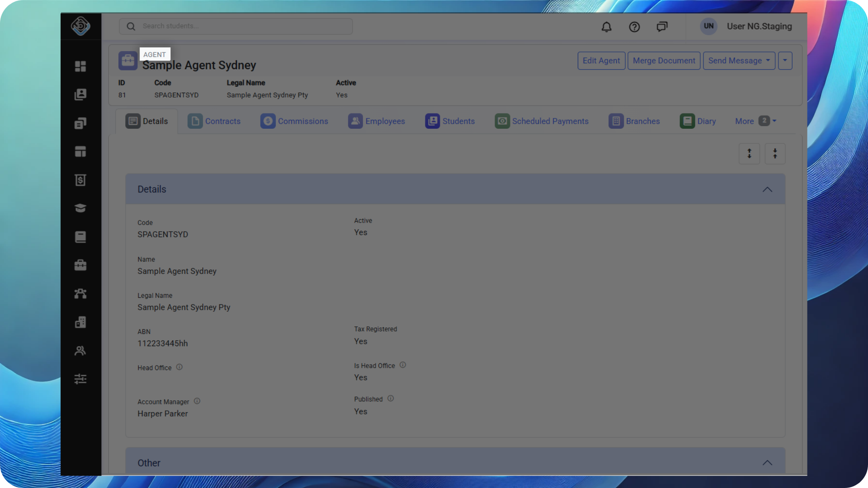This screenshot has height=488, width=868.
Task: Click the User NG.Staging name
Action: pyautogui.click(x=759, y=26)
